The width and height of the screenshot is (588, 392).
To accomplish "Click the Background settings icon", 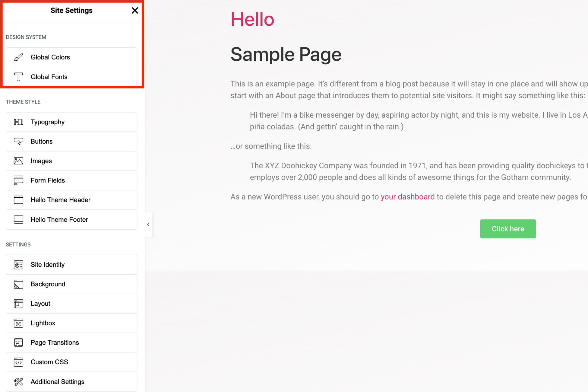I will point(18,284).
